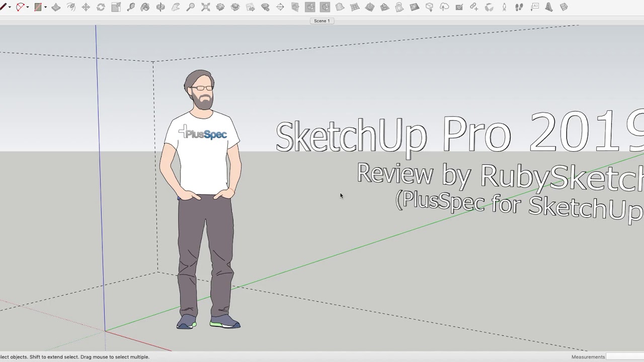Activate the Sandbox Smoove tool

(370, 7)
